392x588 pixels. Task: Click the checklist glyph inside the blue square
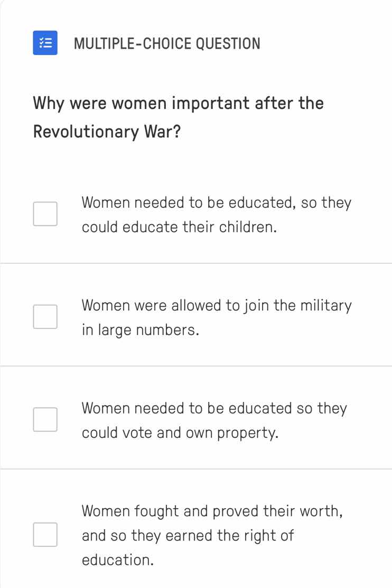45,43
